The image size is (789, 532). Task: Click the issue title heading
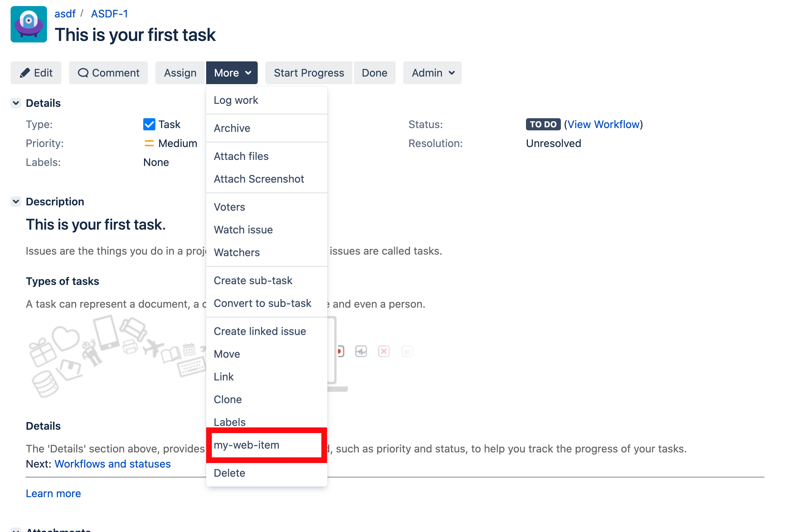135,35
